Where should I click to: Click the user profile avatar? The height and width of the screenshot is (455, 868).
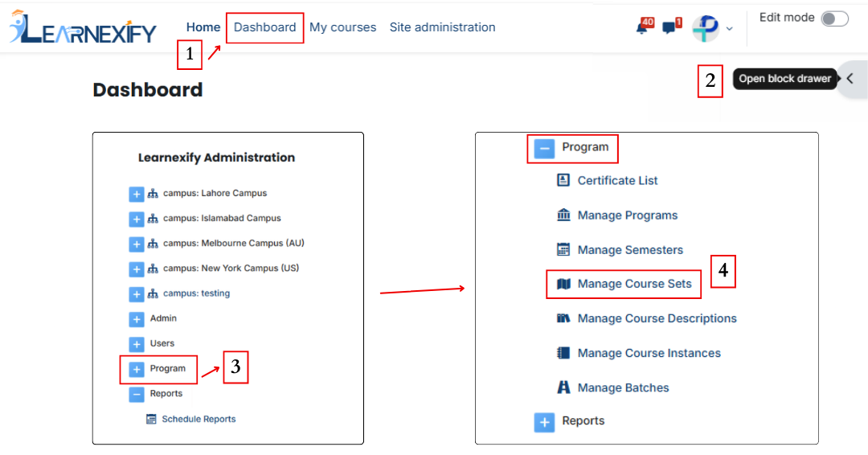coord(706,28)
